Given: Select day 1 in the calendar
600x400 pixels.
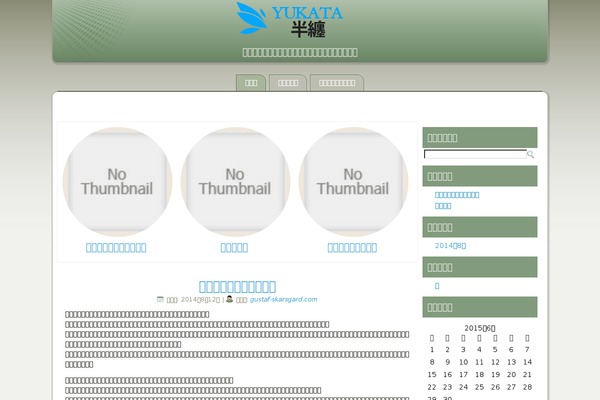Looking at the screenshot, I should pos(432,349).
